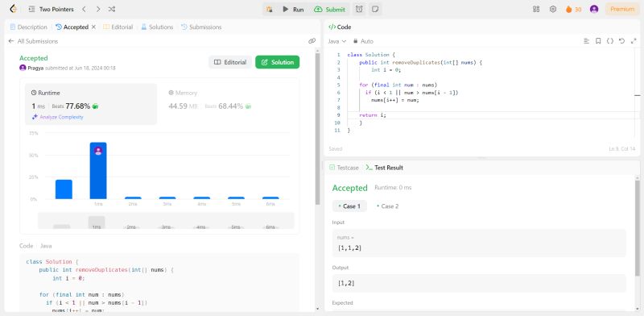Switch to the Description tab
The width and height of the screenshot is (644, 316).
28,27
